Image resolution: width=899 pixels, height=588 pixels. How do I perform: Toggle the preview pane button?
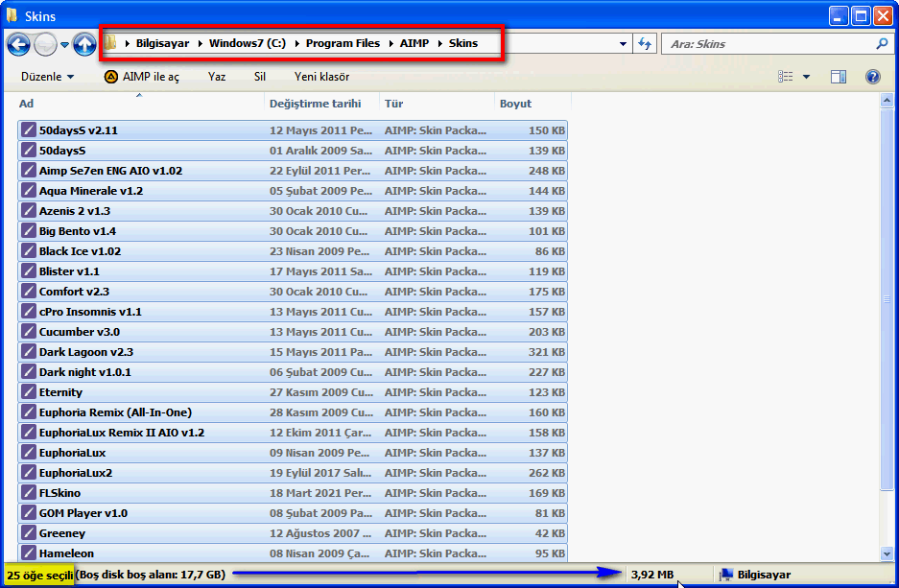pyautogui.click(x=839, y=76)
